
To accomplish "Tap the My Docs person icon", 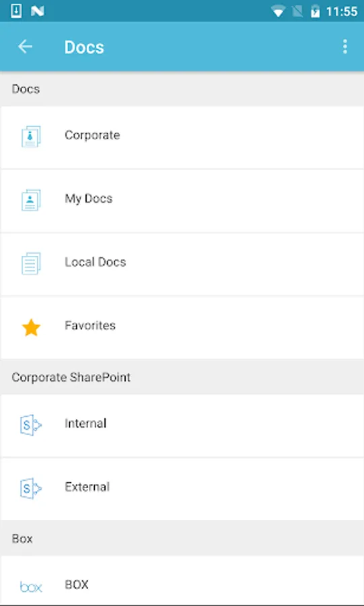I will (x=31, y=200).
